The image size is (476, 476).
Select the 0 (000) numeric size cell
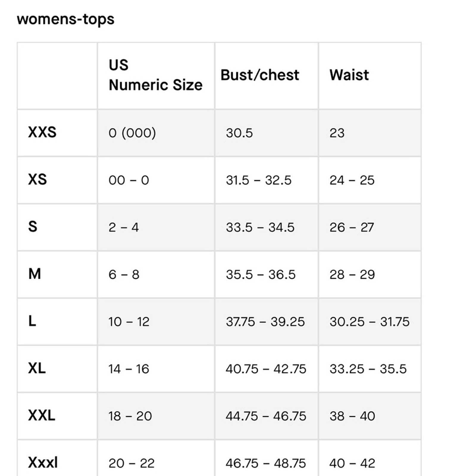(x=132, y=133)
